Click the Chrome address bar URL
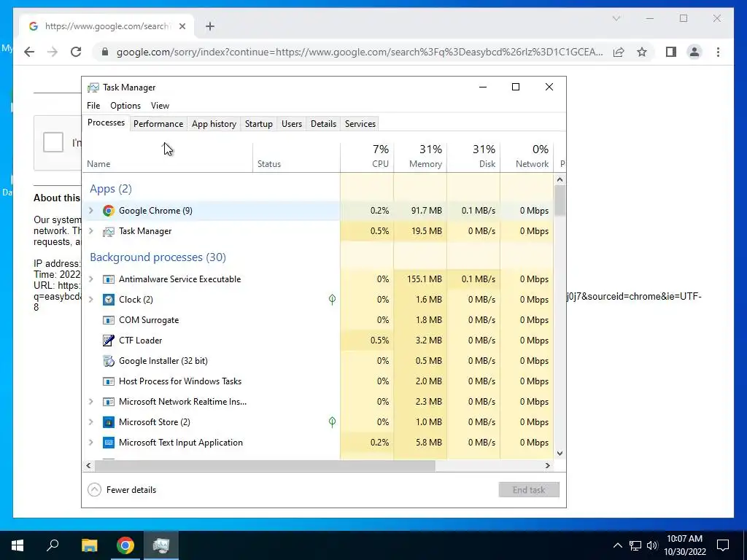Screen dimensions: 747x560 point(360,52)
